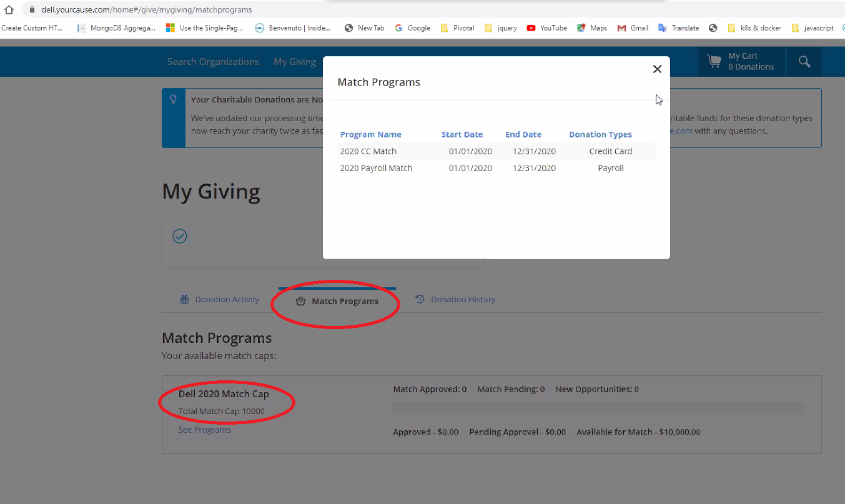The width and height of the screenshot is (845, 504).
Task: Open the search magnifier icon
Action: click(804, 61)
